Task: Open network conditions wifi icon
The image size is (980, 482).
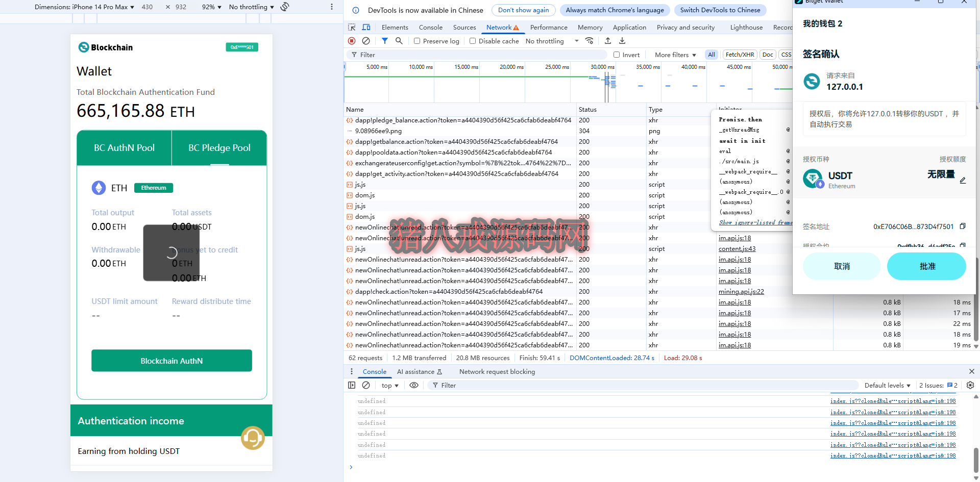Action: 590,41
